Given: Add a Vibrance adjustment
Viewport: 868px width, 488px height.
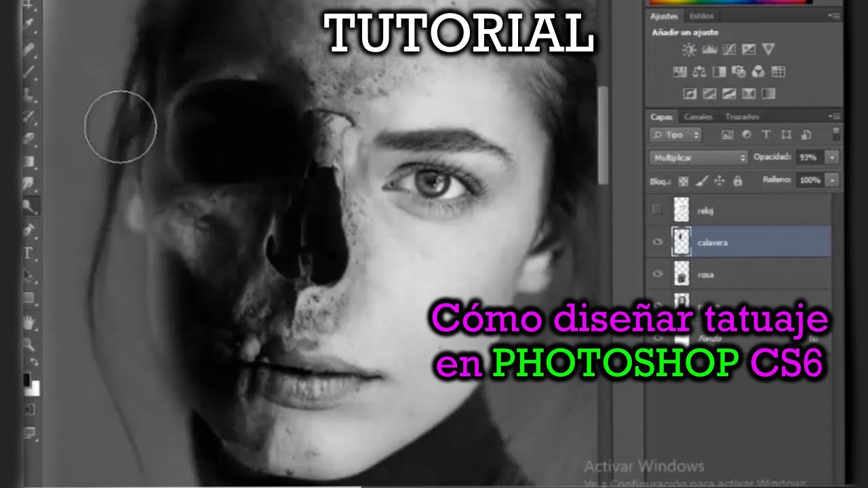Looking at the screenshot, I should (768, 49).
